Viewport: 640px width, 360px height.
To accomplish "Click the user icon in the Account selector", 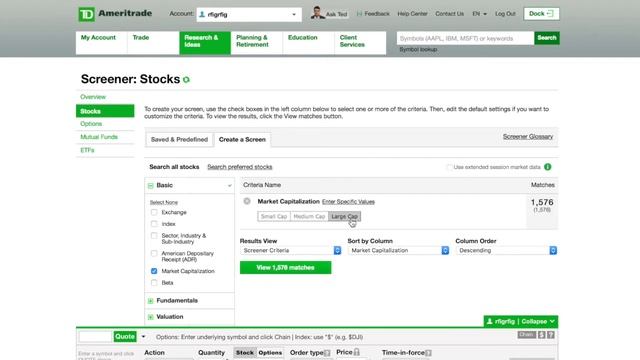I will 202,14.
